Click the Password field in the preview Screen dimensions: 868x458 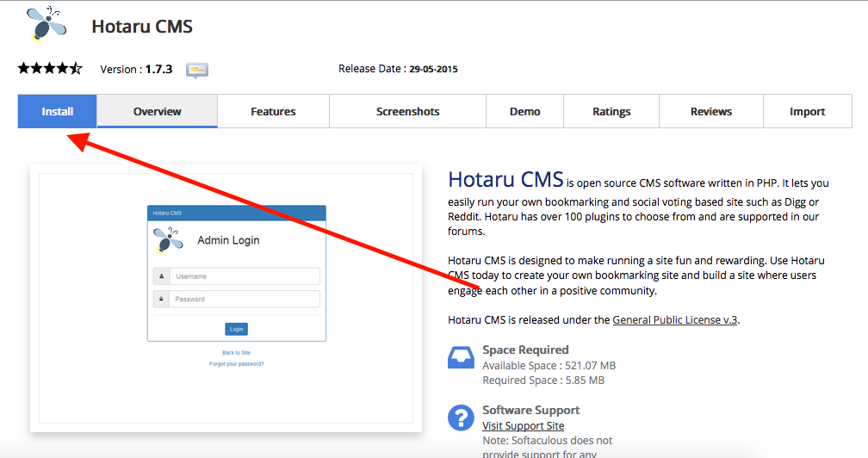click(x=244, y=300)
